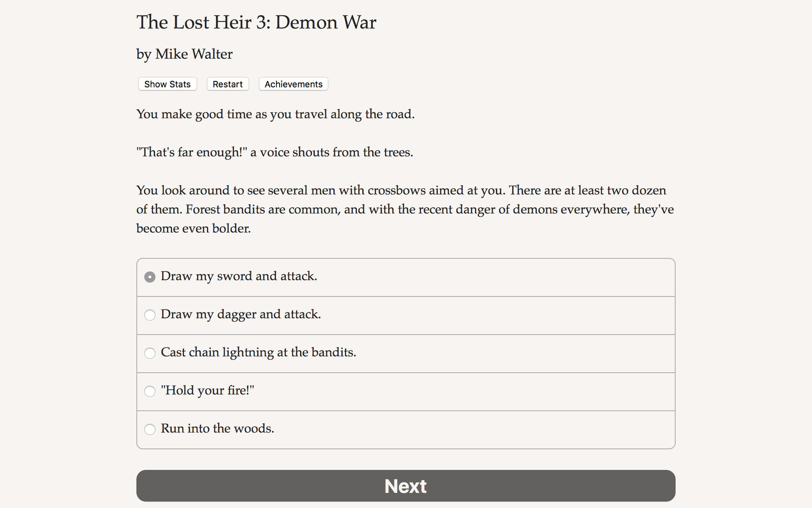Click the author name "by Mike Walter"
Screen dimensions: 812x508
point(184,54)
